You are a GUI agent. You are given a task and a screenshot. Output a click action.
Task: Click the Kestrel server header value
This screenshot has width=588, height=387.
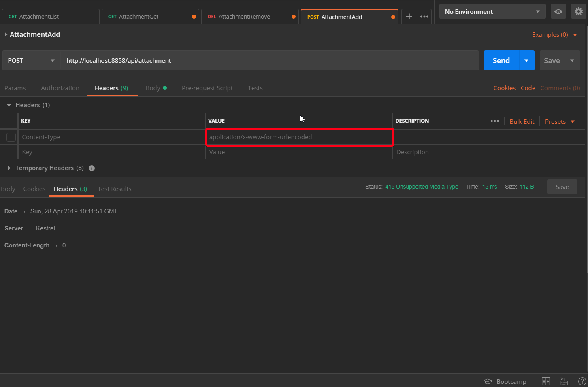[45, 228]
